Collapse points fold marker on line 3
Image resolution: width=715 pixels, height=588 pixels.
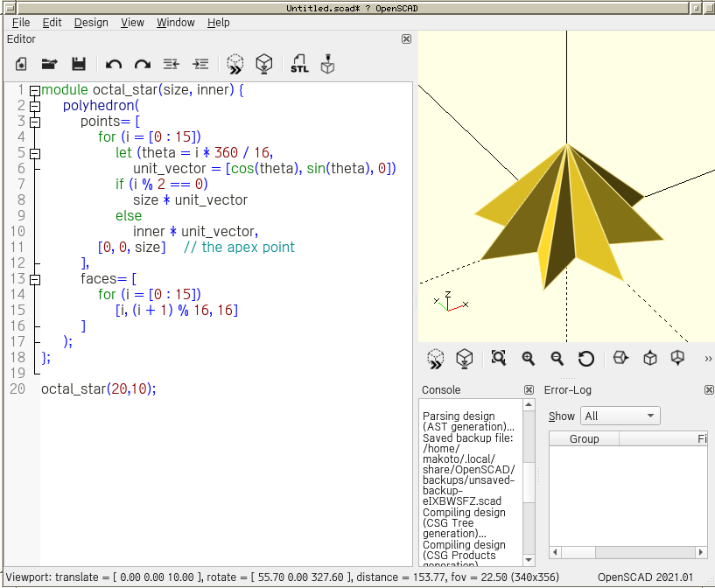coord(35,122)
